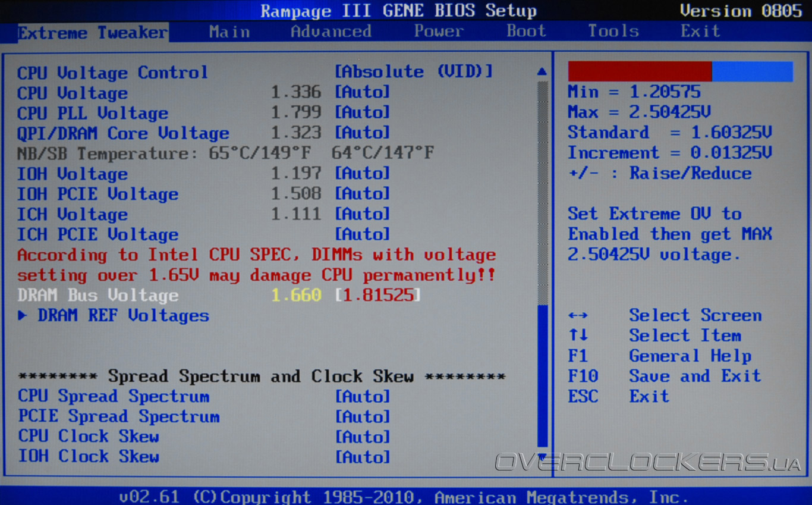
Task: Click the "F10 Save and Exit" key hint
Action: [665, 376]
